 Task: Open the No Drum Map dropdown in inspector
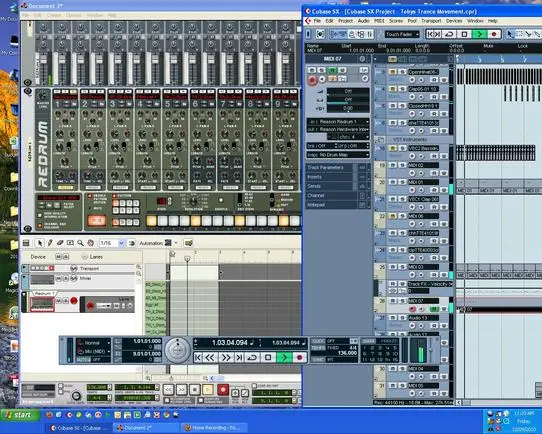click(338, 155)
